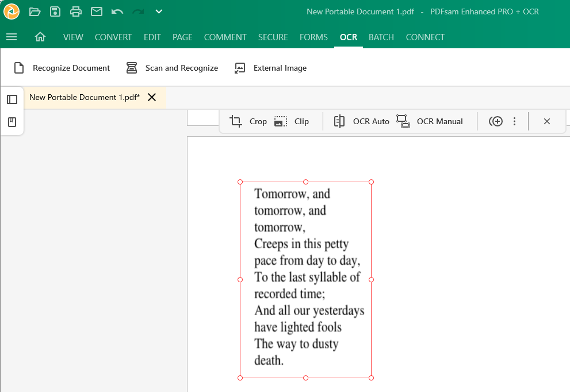
Task: Switch to the CONVERT tab
Action: point(113,37)
